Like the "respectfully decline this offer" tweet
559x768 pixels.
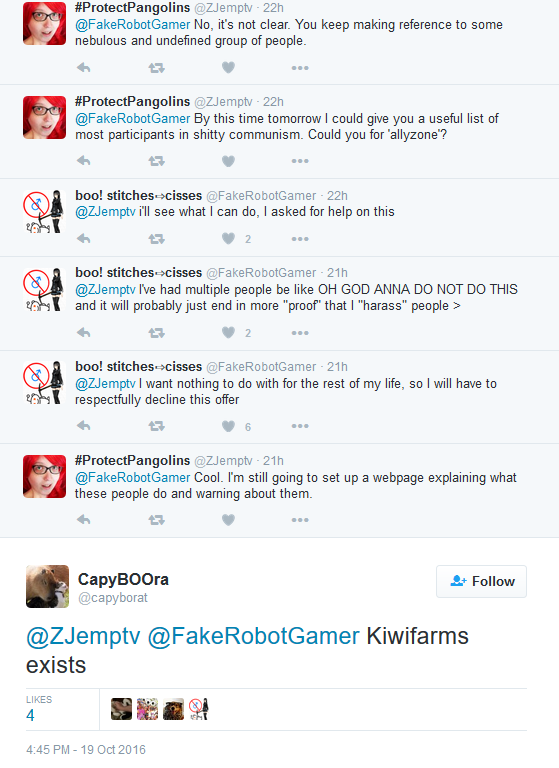coord(228,426)
